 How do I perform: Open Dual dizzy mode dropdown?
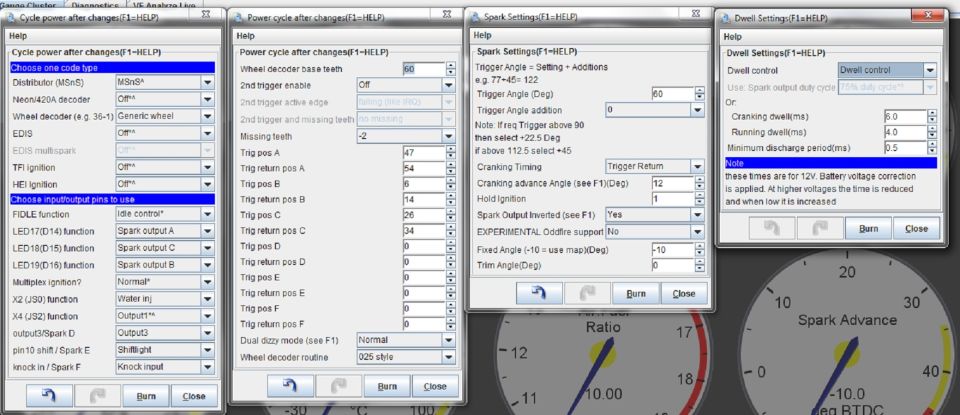[x=406, y=340]
